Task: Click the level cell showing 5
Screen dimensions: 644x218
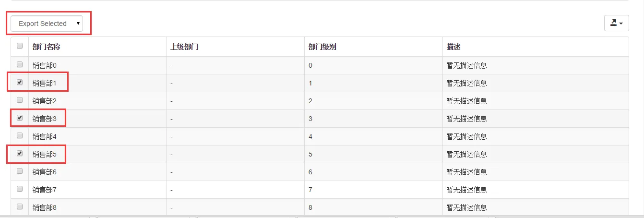Action: coord(310,154)
